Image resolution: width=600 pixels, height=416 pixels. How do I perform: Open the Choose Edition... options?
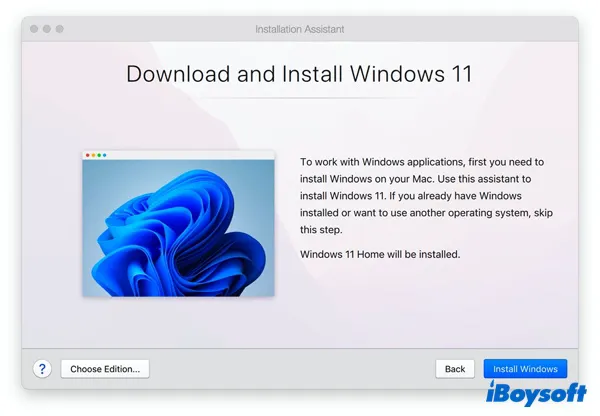(105, 369)
